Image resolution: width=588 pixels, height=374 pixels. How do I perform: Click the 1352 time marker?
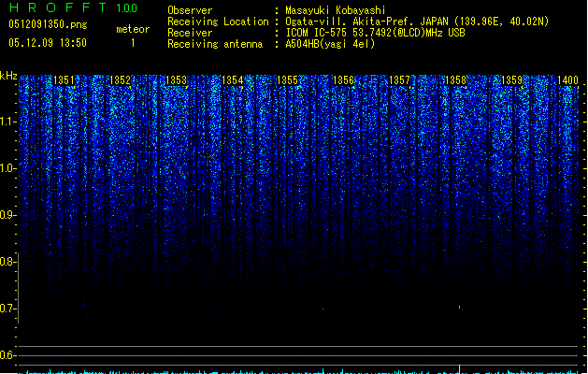point(120,79)
